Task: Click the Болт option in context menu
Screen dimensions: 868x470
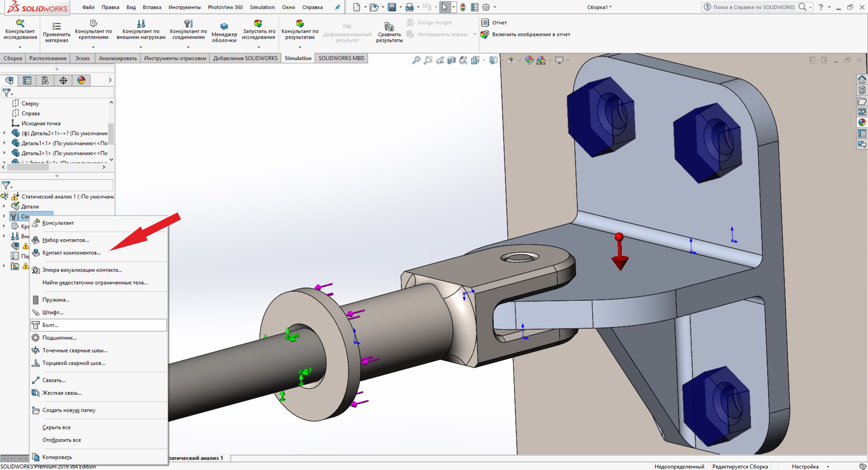Action: click(51, 325)
